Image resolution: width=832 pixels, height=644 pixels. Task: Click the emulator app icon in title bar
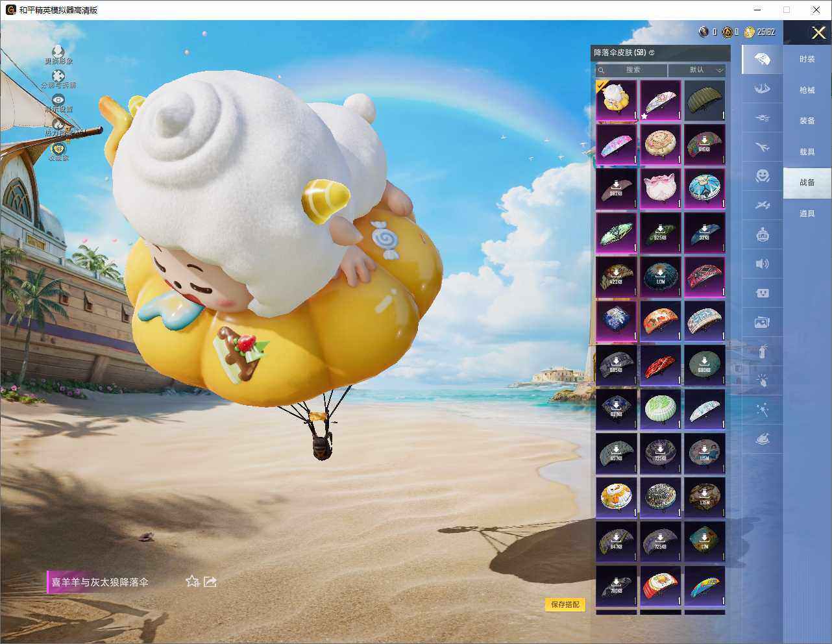(x=10, y=10)
